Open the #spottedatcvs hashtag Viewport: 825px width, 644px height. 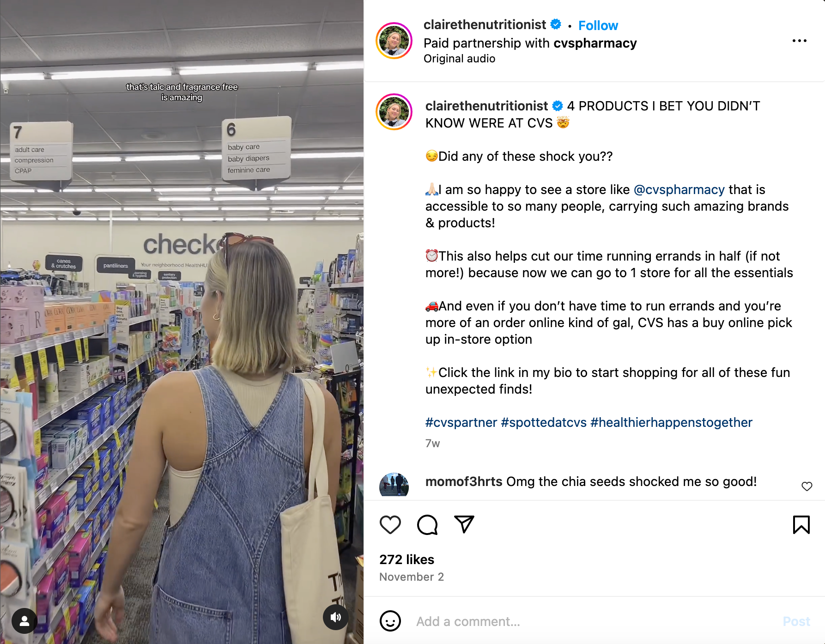coord(544,422)
